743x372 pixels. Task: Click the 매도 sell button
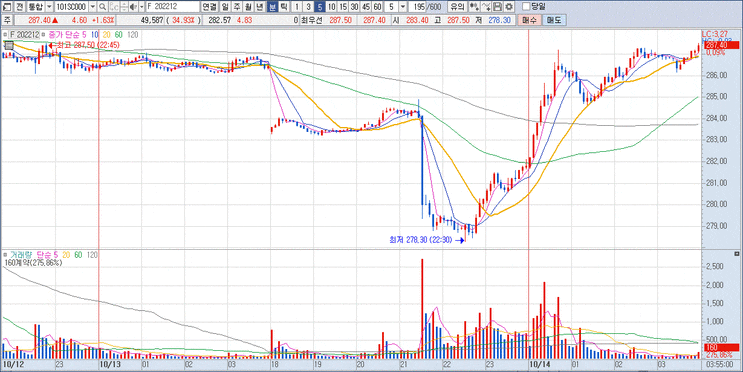pyautogui.click(x=553, y=20)
